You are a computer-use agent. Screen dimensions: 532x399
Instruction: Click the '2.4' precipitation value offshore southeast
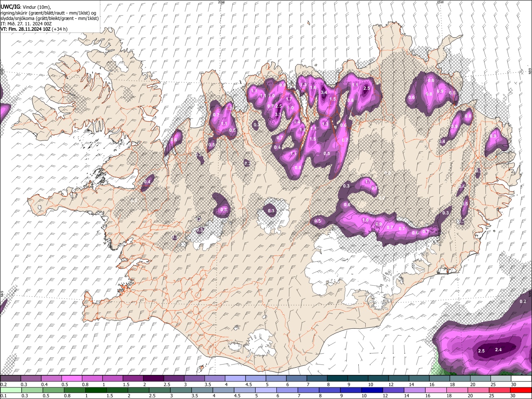pos(498,350)
